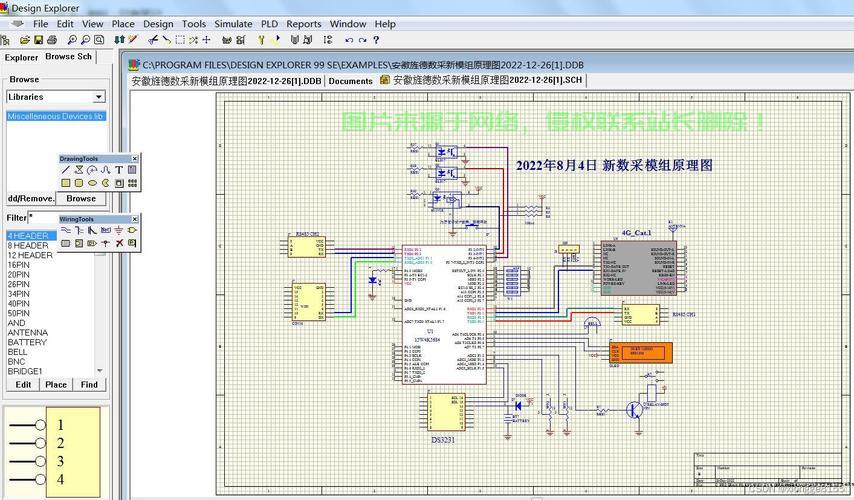The image size is (854, 500).
Task: Select BATTERY in the component list
Action: click(27, 342)
